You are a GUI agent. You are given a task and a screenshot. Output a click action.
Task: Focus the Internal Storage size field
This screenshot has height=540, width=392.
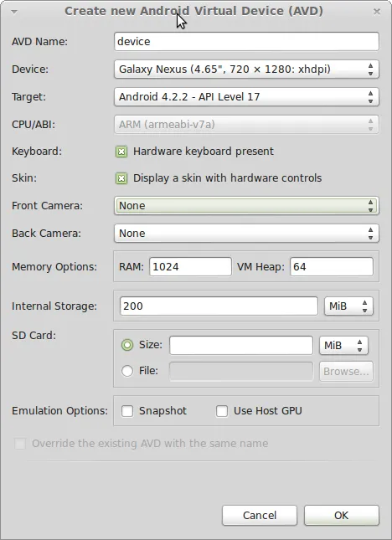coord(219,306)
